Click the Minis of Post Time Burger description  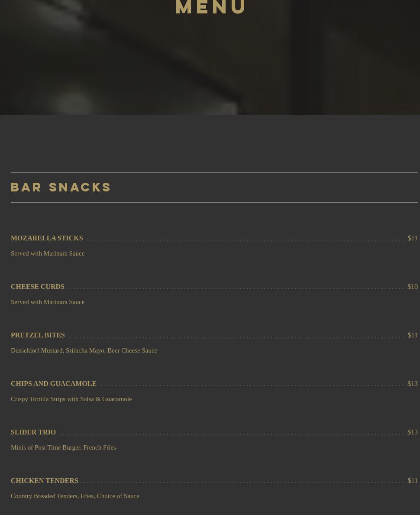click(63, 447)
